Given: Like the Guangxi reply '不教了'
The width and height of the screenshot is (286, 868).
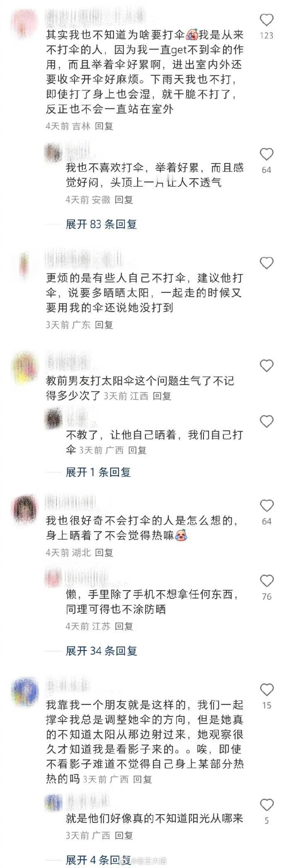Looking at the screenshot, I should pos(267,422).
